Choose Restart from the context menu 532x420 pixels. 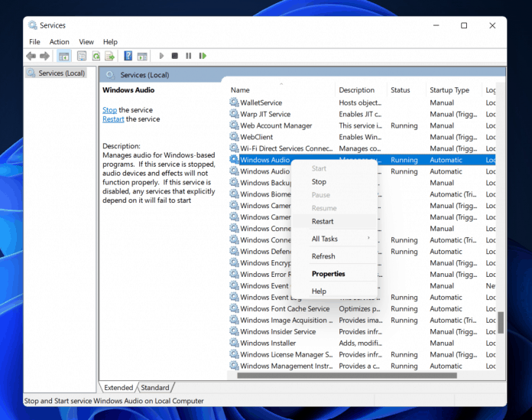323,222
